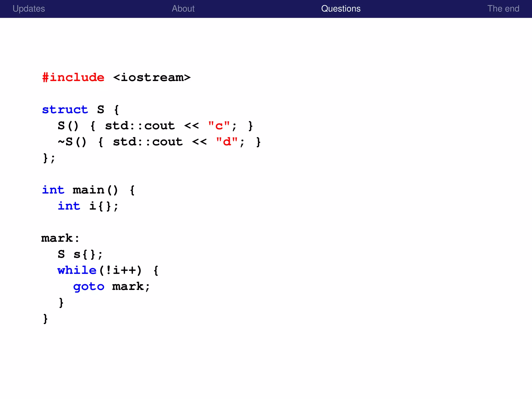
Task: Select the Questions section in header
Action: [341, 9]
